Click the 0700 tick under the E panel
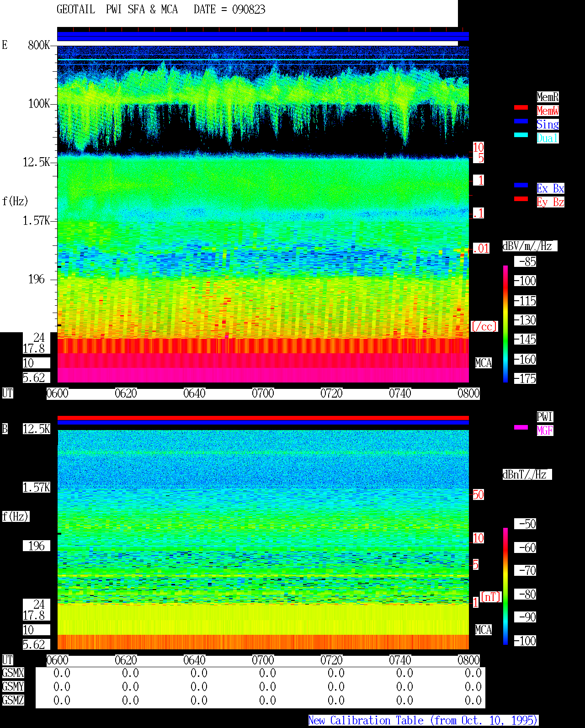The height and width of the screenshot is (728, 585). coord(263,393)
